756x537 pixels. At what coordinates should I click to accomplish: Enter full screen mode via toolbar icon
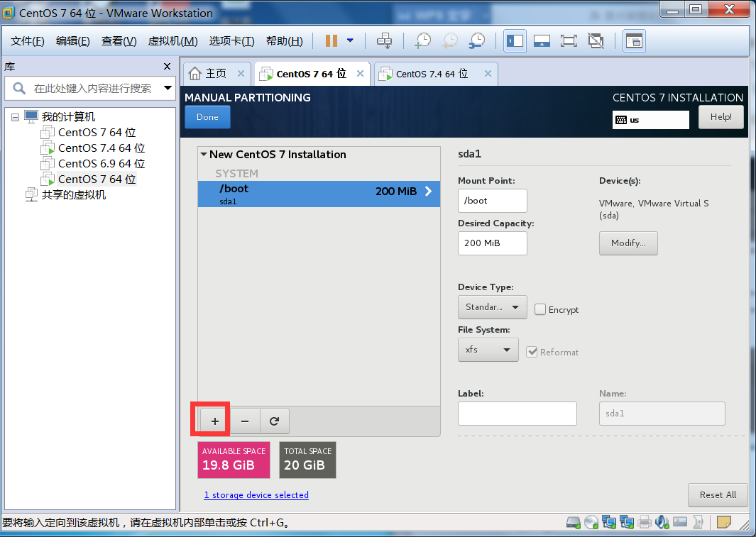point(569,41)
